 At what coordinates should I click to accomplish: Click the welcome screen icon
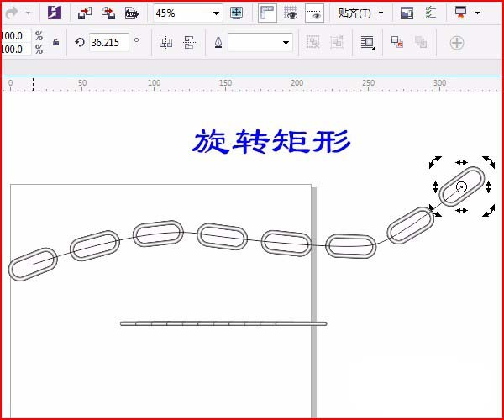point(407,13)
